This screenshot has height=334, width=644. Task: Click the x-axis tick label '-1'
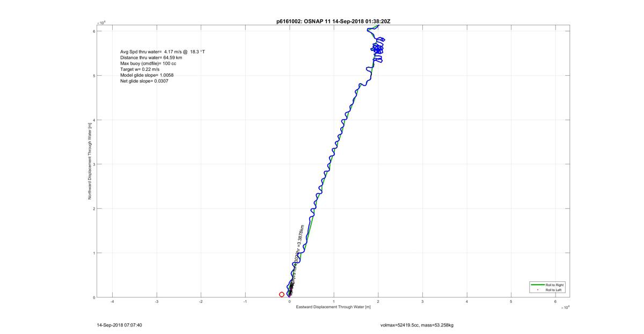[x=245, y=302]
